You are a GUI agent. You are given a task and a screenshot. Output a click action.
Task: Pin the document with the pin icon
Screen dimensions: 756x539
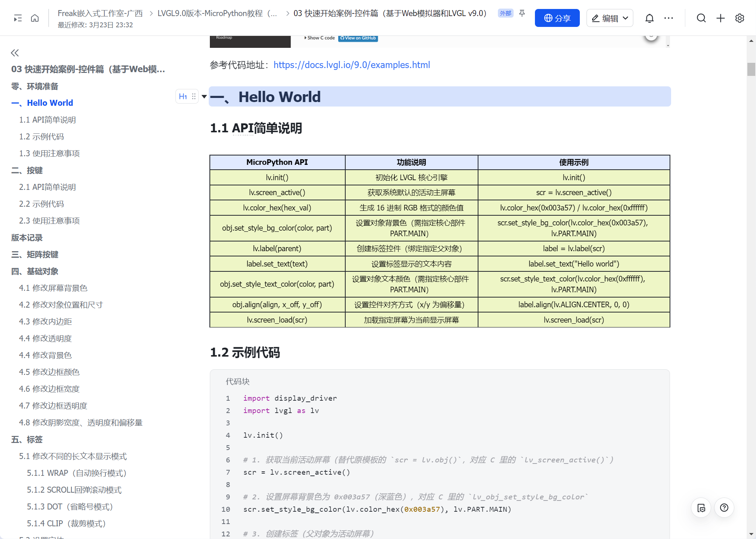tap(522, 13)
